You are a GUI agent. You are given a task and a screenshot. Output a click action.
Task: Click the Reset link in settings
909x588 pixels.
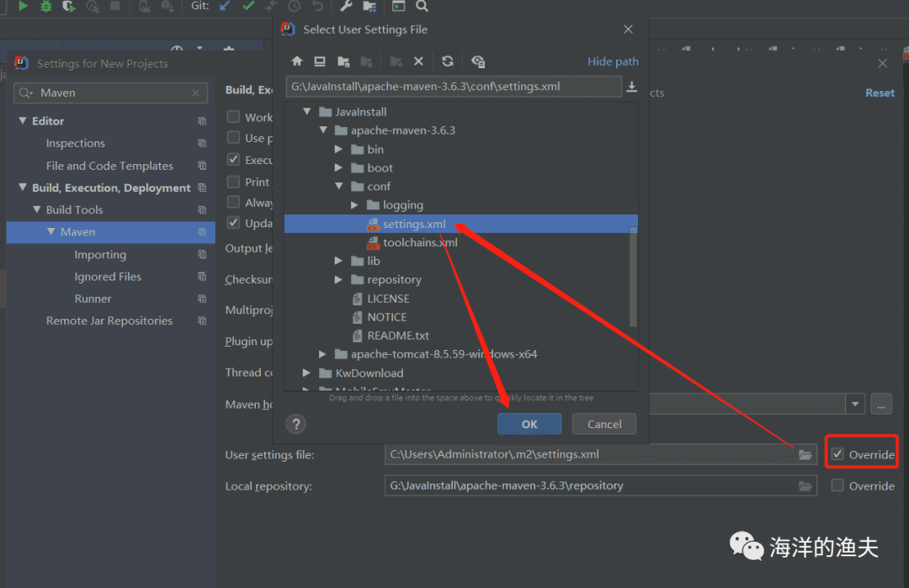(x=880, y=93)
